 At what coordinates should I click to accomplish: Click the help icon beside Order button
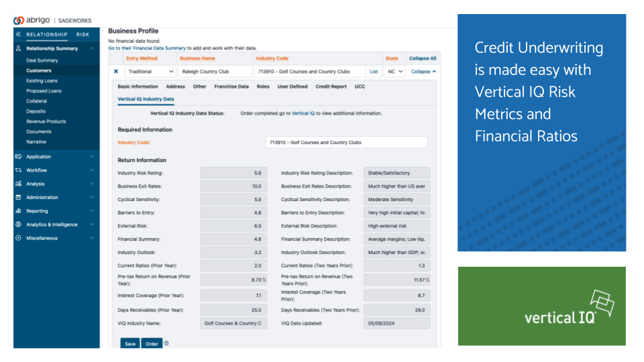pos(166,343)
